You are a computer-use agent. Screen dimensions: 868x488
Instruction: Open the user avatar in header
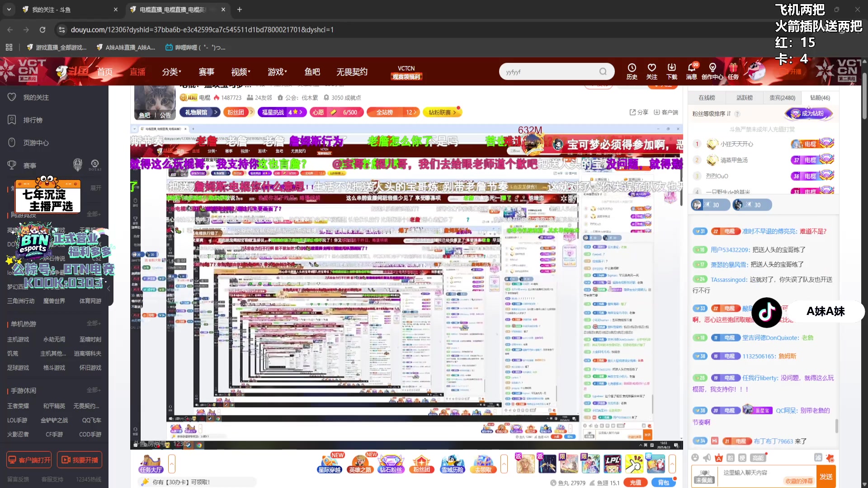click(756, 70)
